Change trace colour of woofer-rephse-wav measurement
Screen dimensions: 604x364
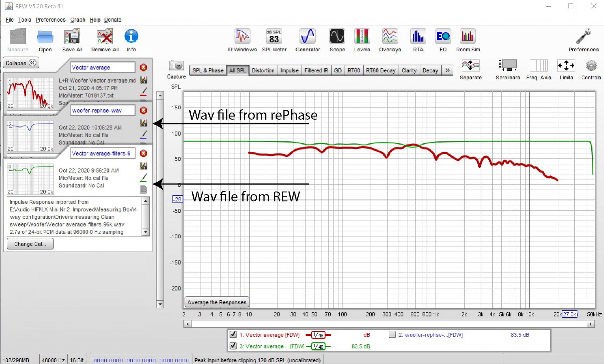(143, 135)
